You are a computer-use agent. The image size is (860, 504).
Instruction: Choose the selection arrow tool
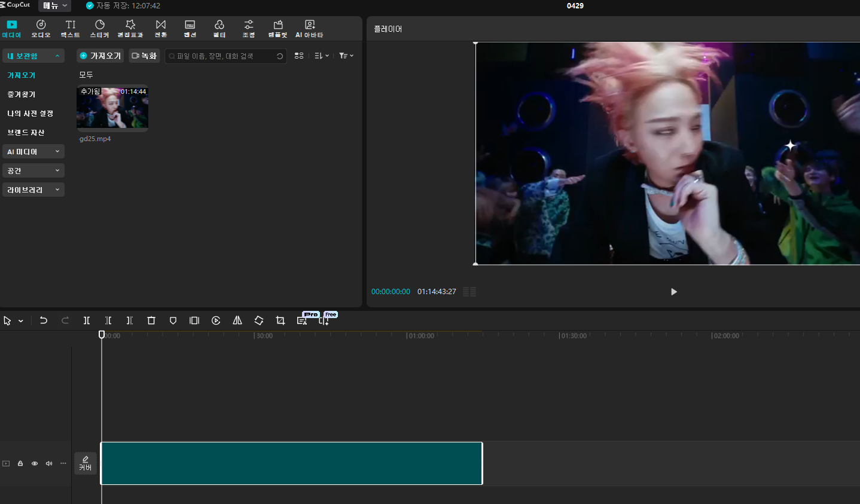coord(7,321)
